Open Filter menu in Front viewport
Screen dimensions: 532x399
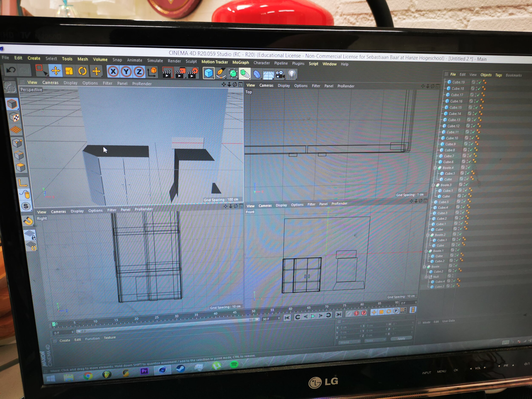[311, 205]
